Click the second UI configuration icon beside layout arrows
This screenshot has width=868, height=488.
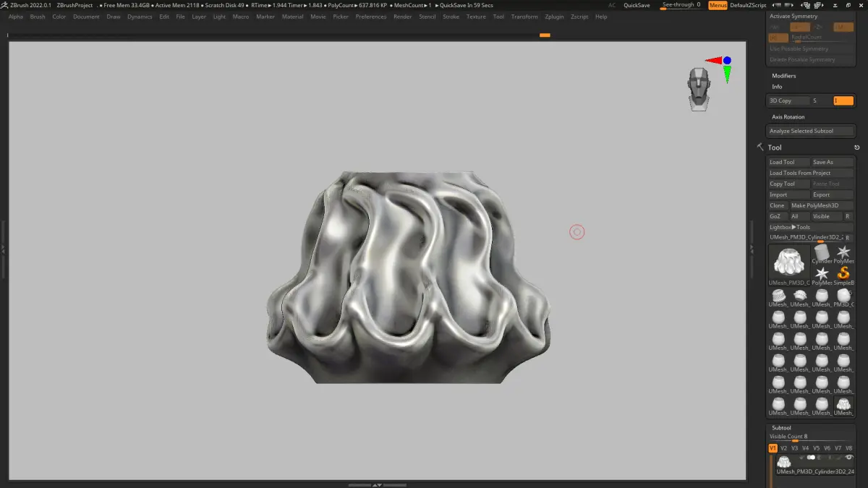[x=819, y=5]
